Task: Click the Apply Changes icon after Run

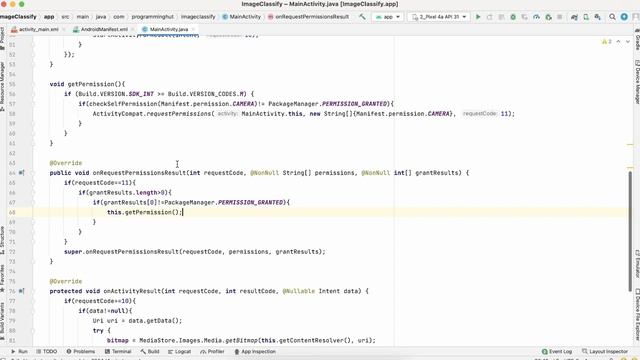Action: [x=490, y=17]
